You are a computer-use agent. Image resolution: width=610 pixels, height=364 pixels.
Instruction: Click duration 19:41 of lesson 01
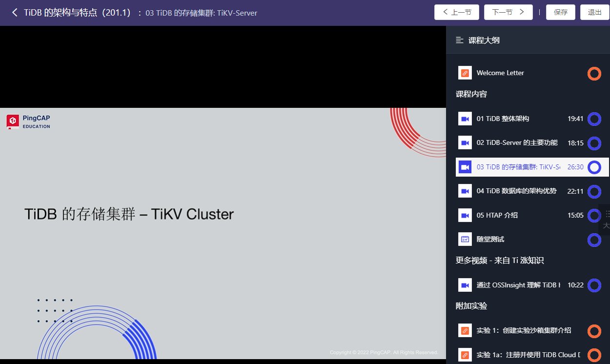pyautogui.click(x=575, y=119)
